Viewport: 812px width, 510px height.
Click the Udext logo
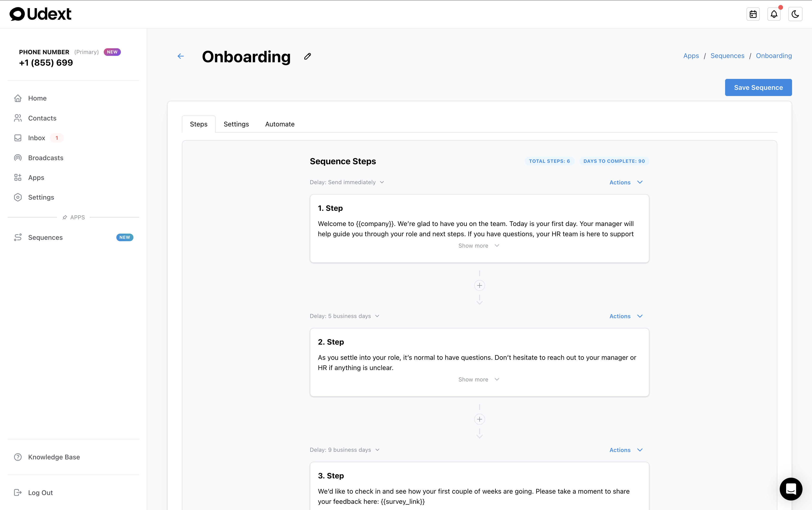40,14
